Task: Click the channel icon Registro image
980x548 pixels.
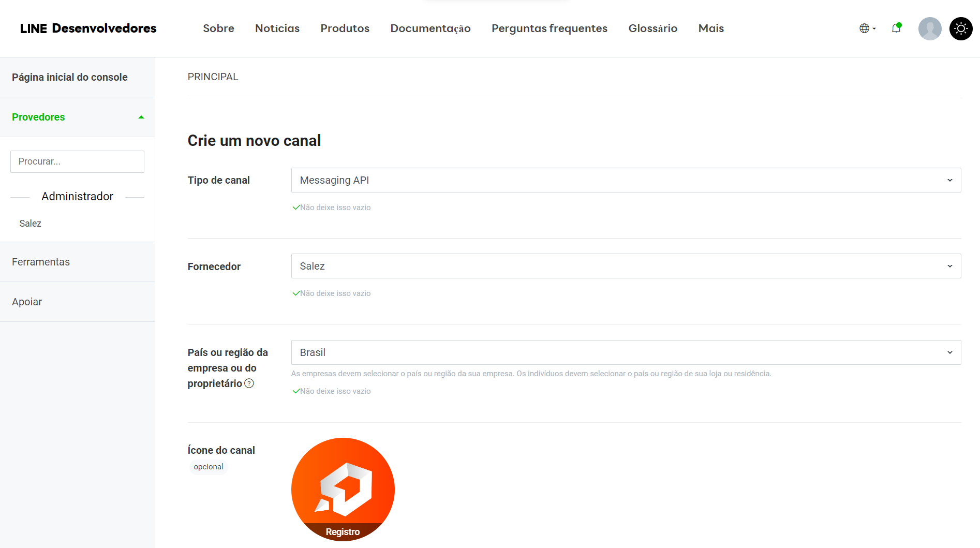Action: pyautogui.click(x=343, y=490)
